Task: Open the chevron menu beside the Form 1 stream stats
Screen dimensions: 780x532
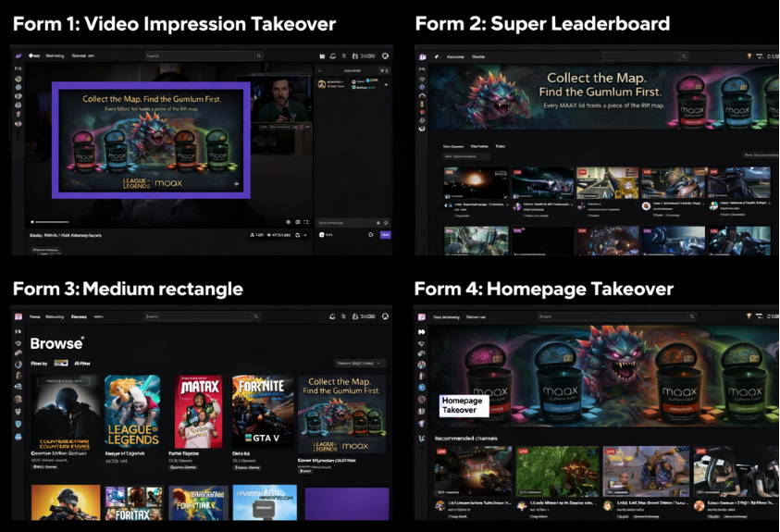Action: click(305, 235)
